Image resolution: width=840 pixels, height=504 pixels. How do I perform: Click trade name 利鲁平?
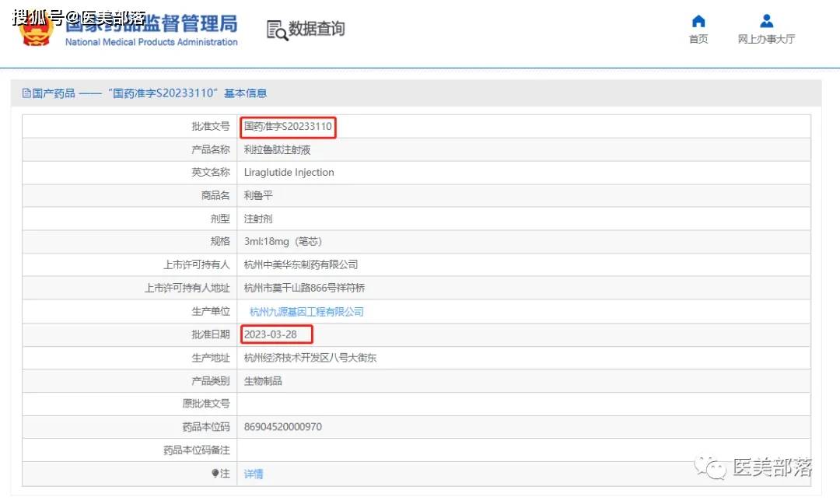(x=258, y=195)
